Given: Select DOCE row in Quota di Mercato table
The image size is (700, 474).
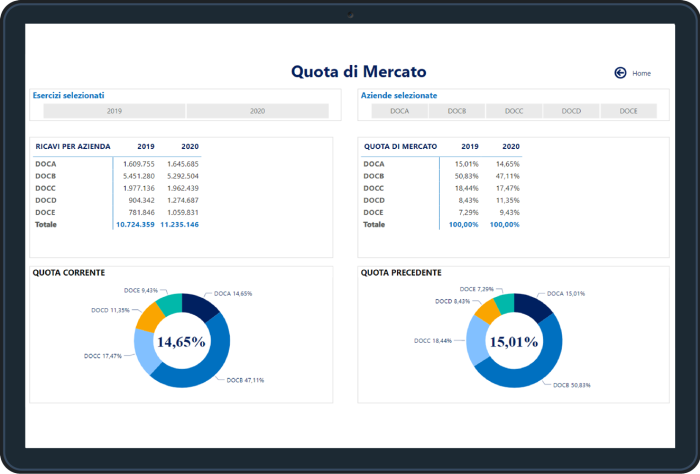Looking at the screenshot, I should pos(373,212).
